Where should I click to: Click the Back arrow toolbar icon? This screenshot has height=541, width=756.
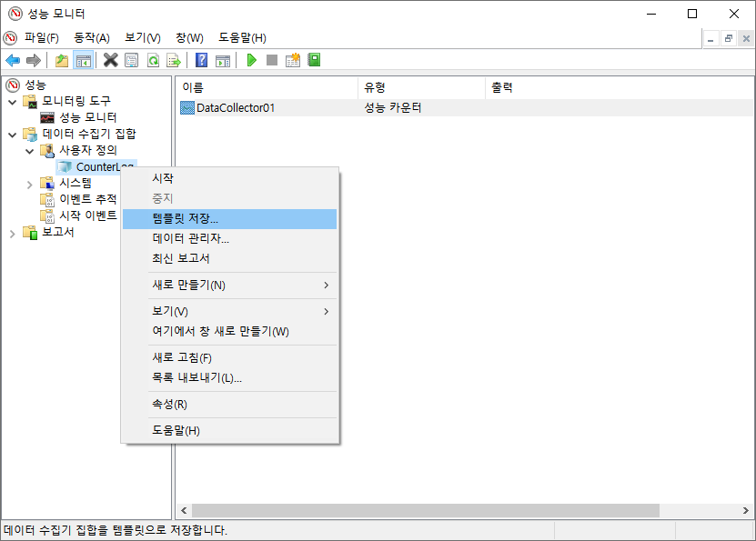(13, 60)
